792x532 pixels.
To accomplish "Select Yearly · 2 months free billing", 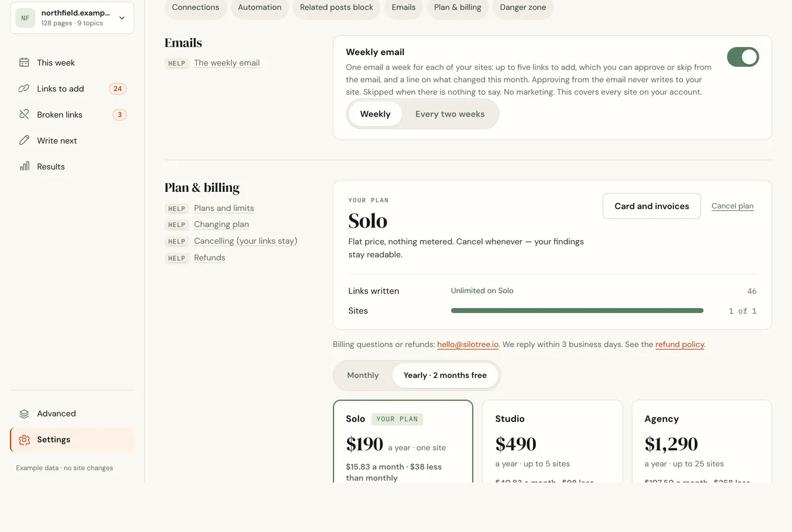I will 445,375.
